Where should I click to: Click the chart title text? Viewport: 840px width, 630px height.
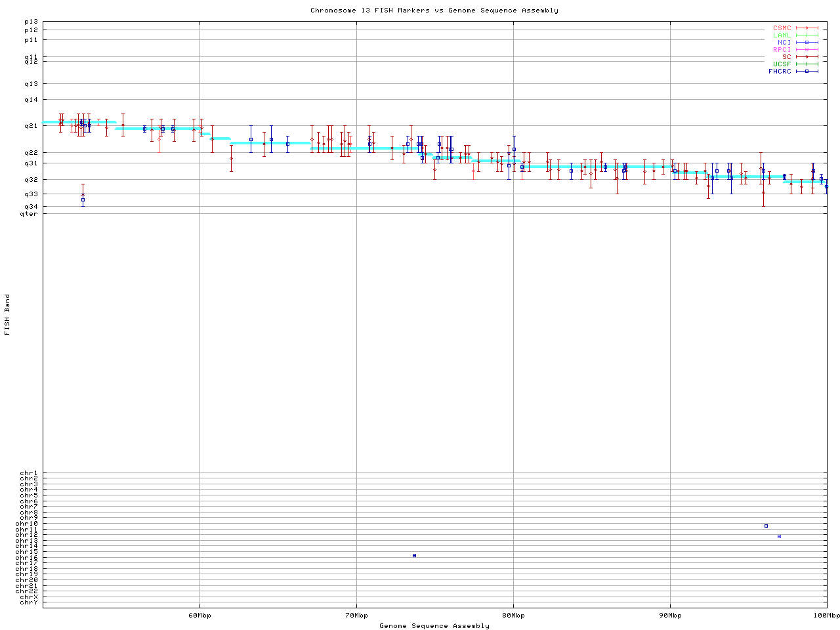(x=434, y=10)
